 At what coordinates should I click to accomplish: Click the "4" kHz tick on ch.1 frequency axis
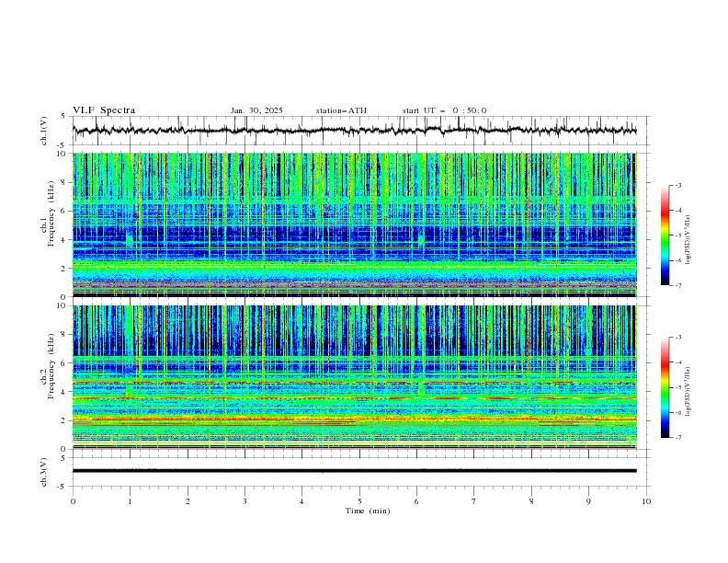(65, 240)
